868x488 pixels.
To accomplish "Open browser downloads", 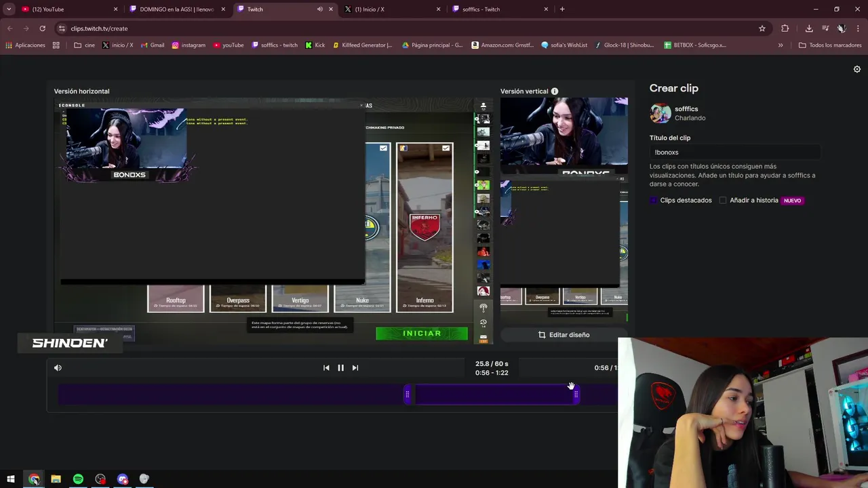I will tap(809, 28).
